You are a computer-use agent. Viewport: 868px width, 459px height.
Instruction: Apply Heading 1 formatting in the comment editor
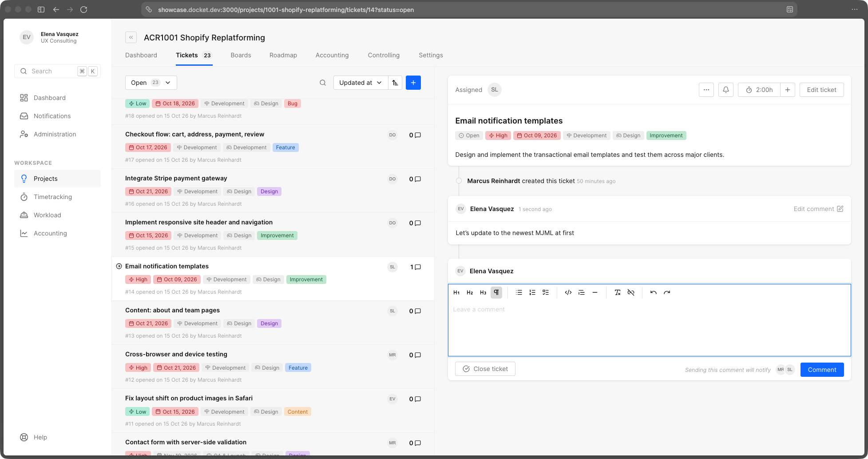[456, 292]
